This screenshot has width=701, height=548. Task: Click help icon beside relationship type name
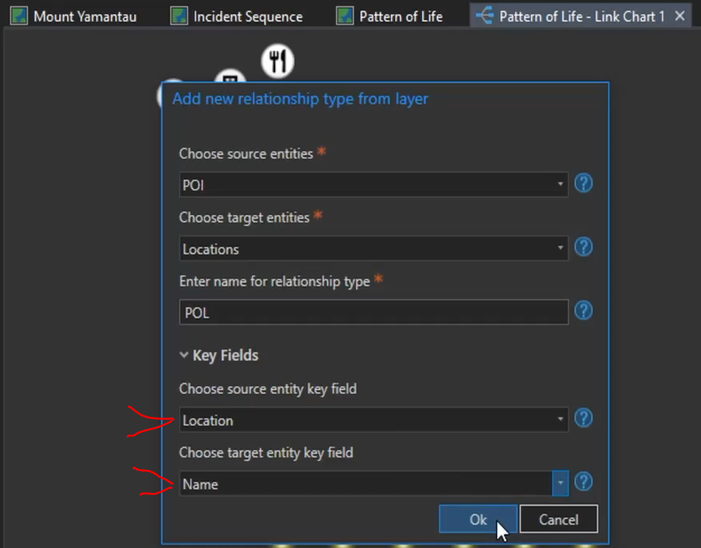(x=584, y=311)
